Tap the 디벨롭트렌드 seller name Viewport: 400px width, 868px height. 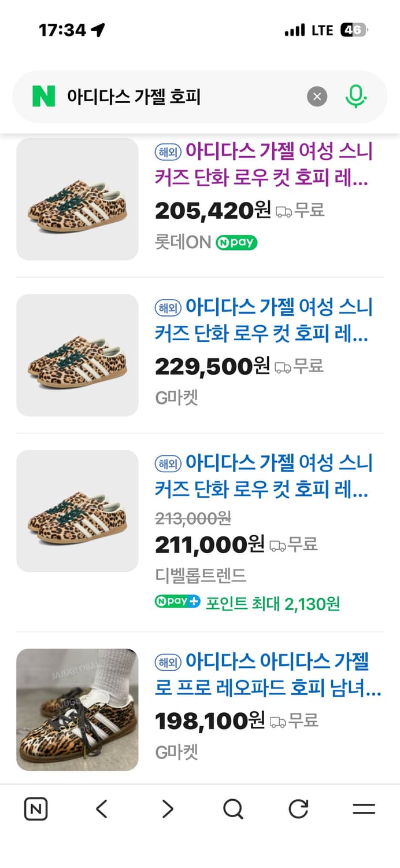coord(200,576)
